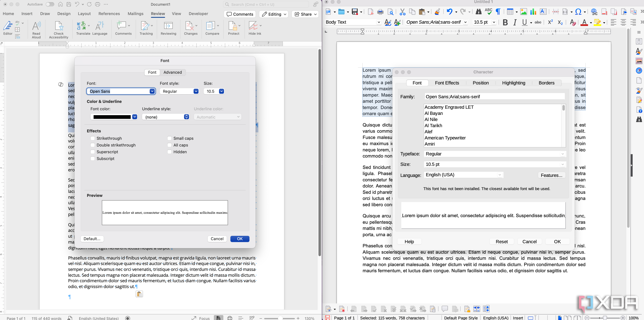Click Help in the Character dialog
This screenshot has height=320, width=644.
(409, 241)
